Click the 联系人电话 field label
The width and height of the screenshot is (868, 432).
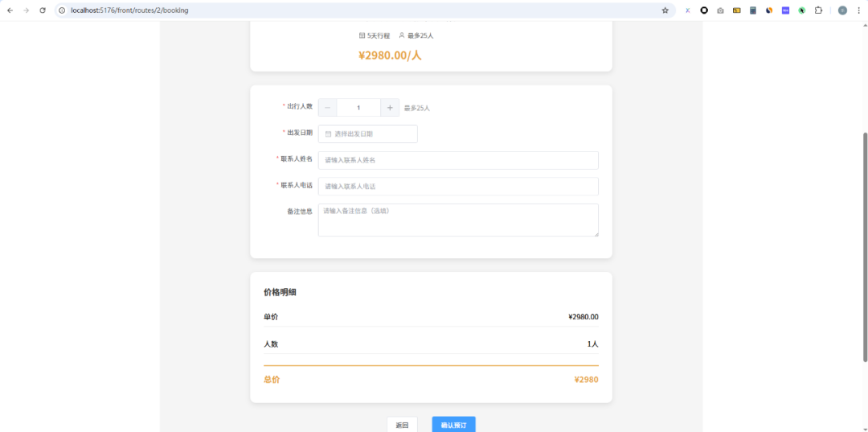[x=297, y=186]
